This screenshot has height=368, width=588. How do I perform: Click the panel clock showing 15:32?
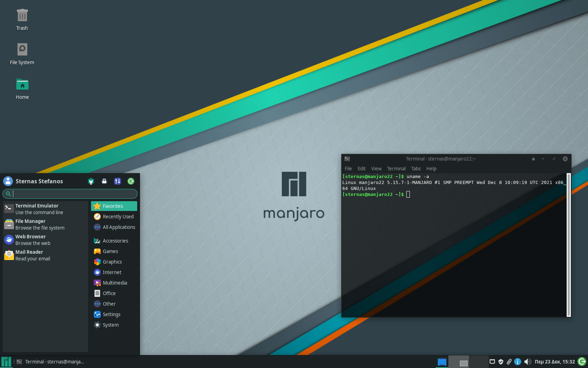[555, 362]
